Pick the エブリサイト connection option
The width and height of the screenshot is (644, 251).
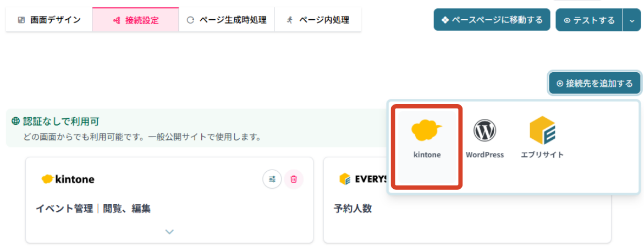pos(542,140)
